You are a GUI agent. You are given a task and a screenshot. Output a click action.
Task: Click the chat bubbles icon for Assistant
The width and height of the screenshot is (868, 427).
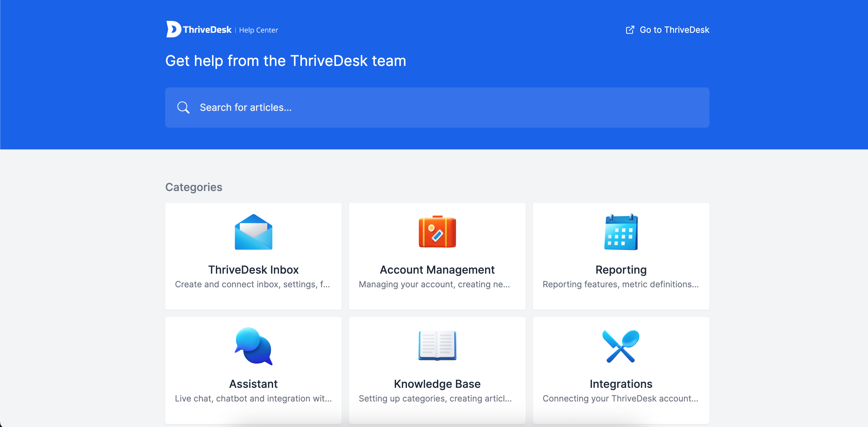point(253,346)
